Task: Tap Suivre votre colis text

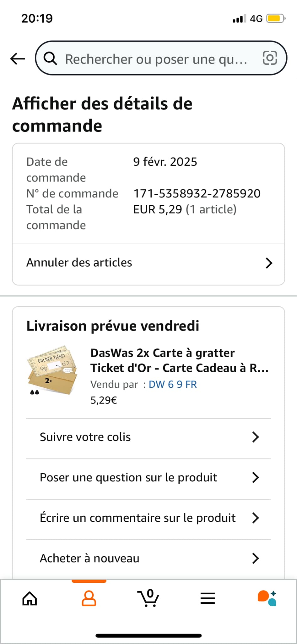Action: pyautogui.click(x=85, y=437)
